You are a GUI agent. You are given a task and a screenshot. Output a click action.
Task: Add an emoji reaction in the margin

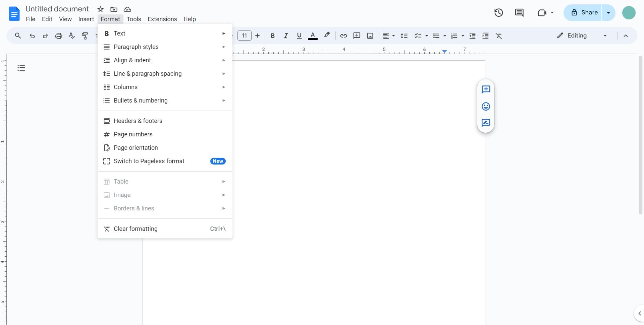point(486,106)
